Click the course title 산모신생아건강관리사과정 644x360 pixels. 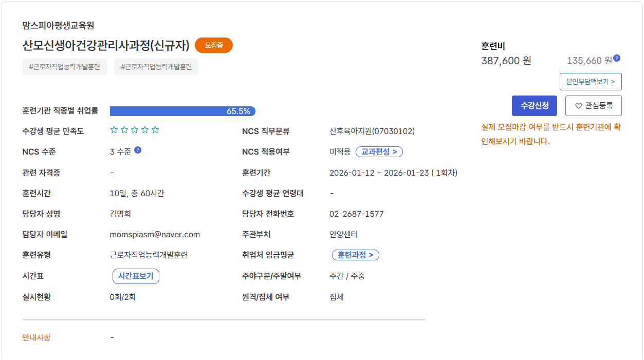106,45
